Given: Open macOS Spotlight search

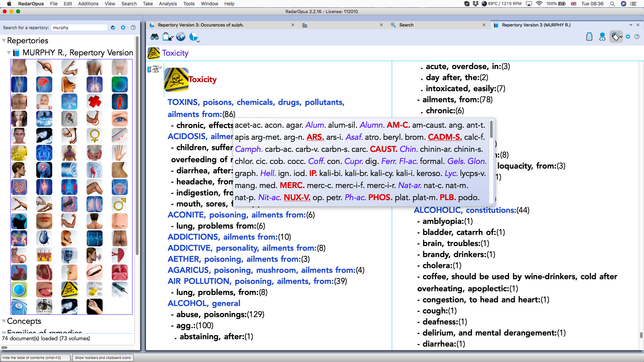Looking at the screenshot, I should point(612,4).
